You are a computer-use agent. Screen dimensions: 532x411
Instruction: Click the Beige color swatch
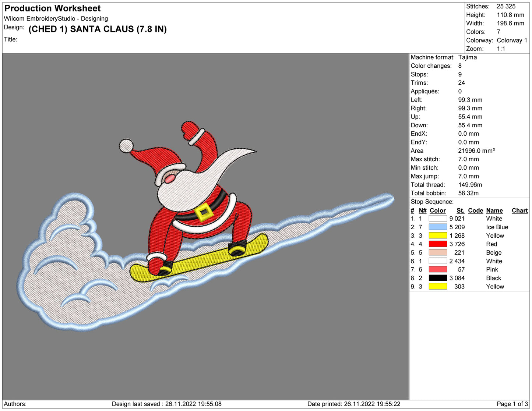(437, 252)
